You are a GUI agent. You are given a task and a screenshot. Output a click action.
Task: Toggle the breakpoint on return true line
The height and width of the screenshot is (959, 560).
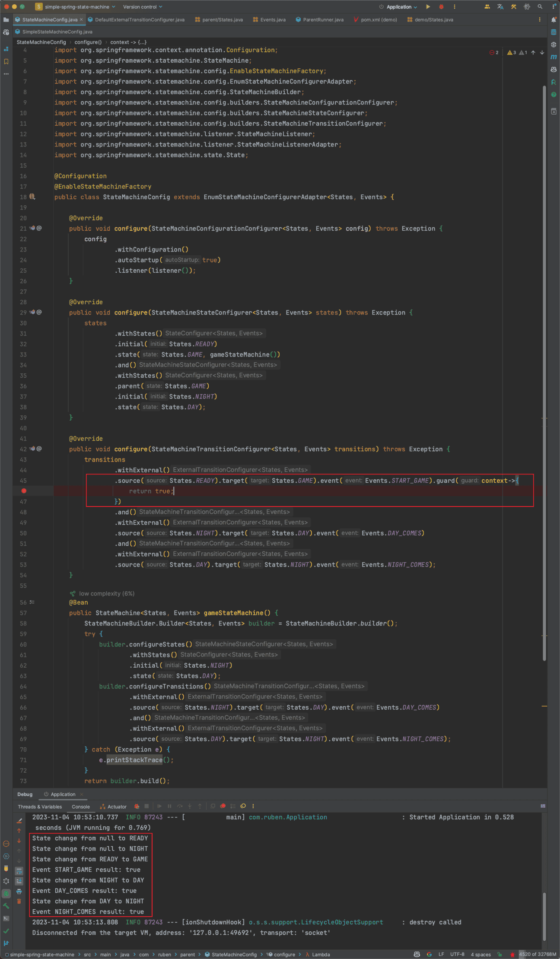pos(24,491)
